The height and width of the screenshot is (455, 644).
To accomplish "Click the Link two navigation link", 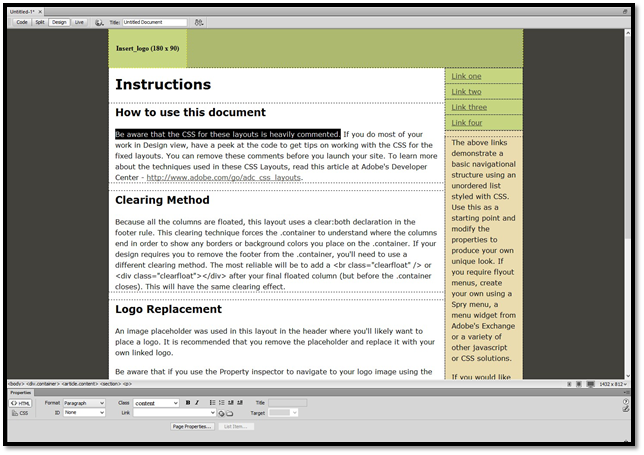I will coord(466,92).
